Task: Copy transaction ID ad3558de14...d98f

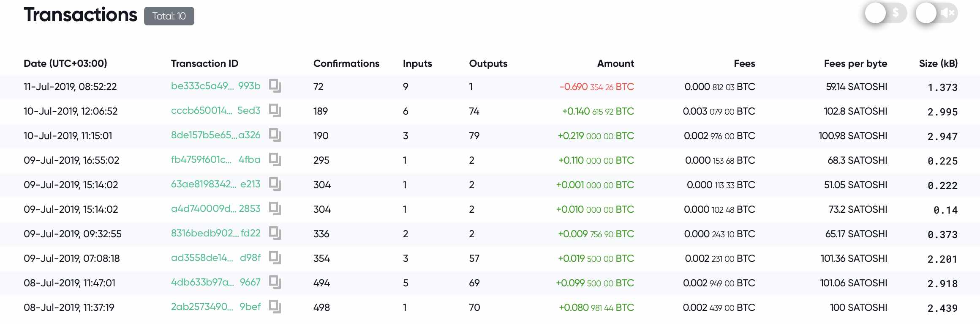Action: coord(275,258)
